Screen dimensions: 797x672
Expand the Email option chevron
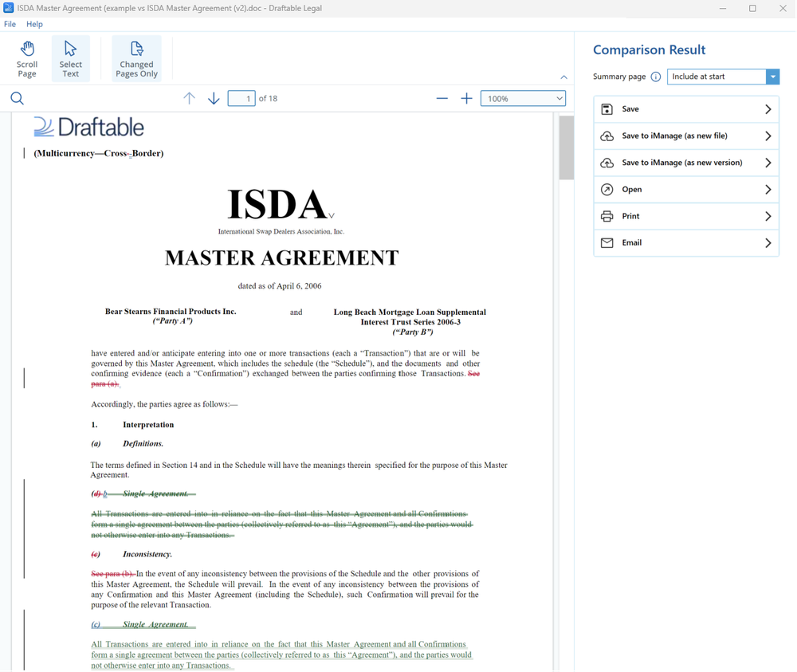768,243
